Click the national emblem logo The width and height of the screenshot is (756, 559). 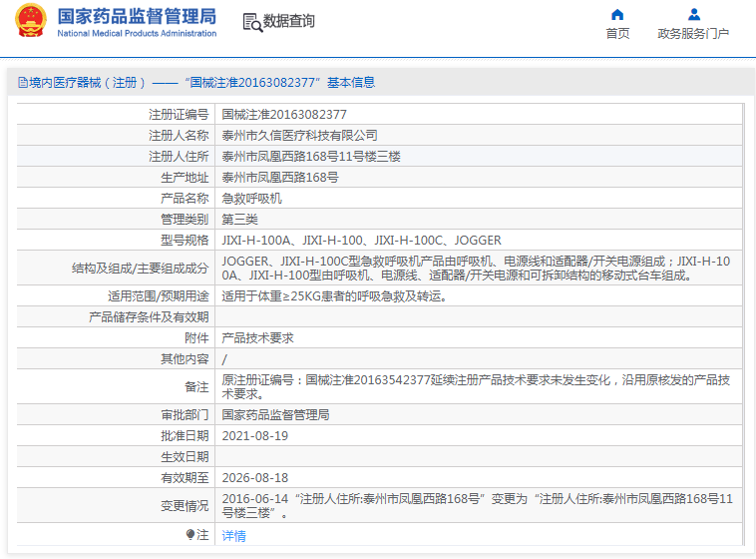31,20
